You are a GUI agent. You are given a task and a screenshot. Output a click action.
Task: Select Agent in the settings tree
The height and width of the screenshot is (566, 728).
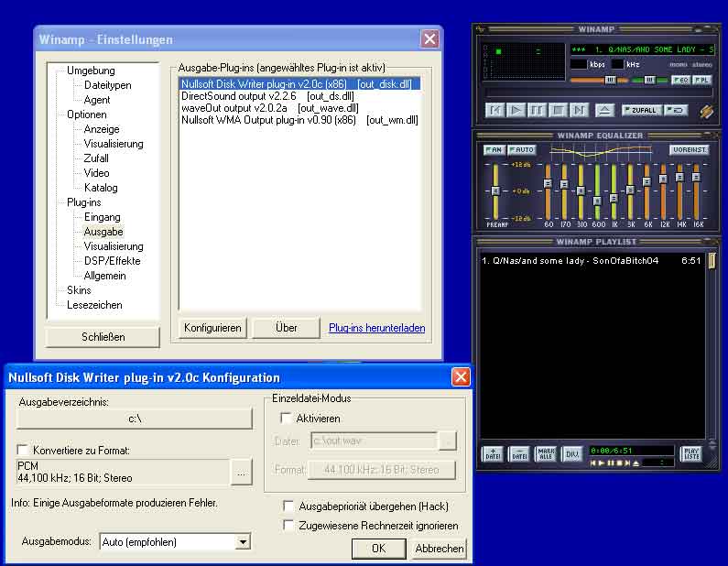point(97,100)
